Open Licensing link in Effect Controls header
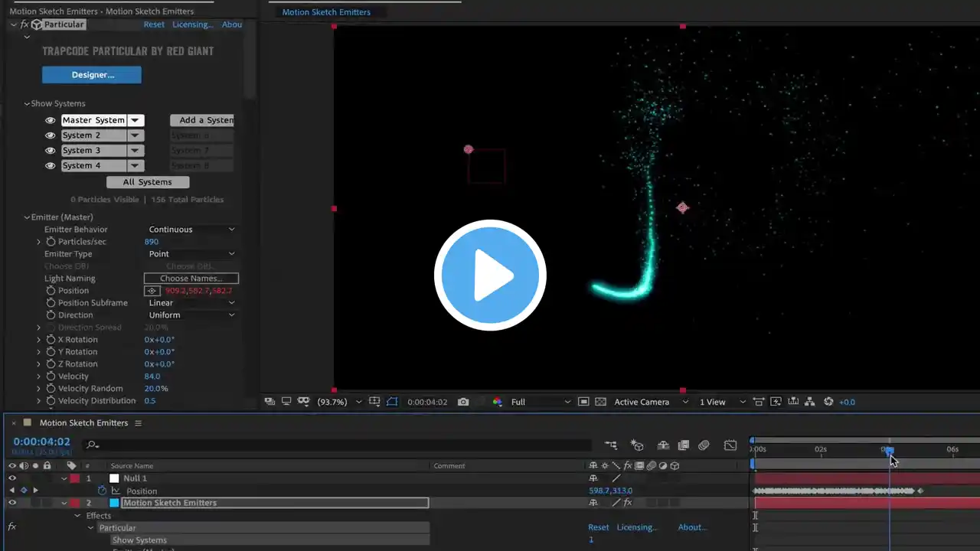The height and width of the screenshot is (551, 980). pyautogui.click(x=192, y=24)
